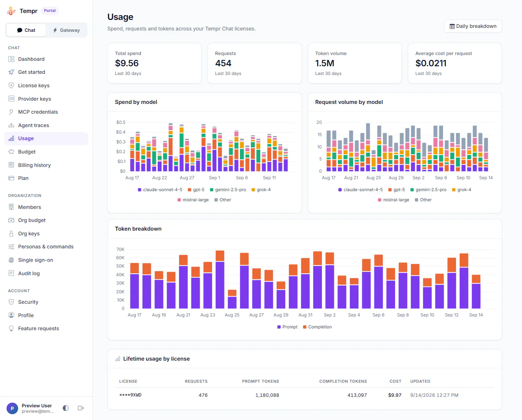Image resolution: width=522 pixels, height=420 pixels.
Task: Click the License keys shield icon
Action: (x=11, y=85)
